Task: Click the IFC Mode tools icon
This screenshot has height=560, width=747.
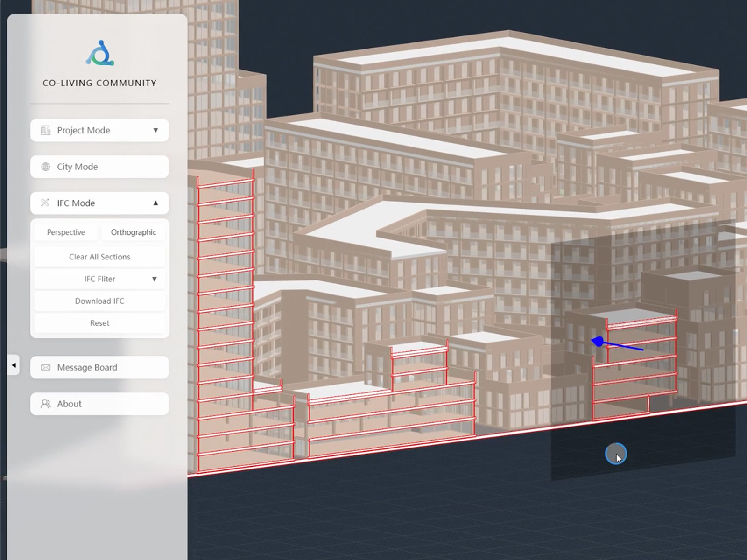Action: 45,203
